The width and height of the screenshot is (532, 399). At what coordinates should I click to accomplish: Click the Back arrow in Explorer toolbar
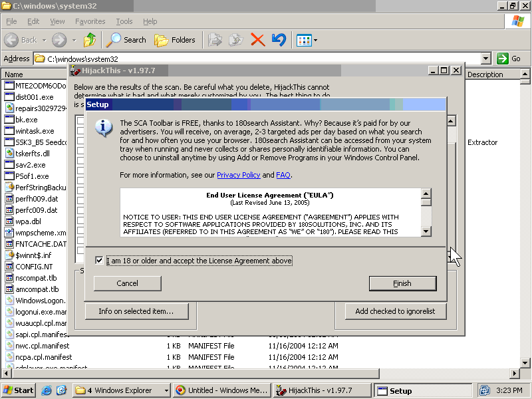(x=11, y=40)
